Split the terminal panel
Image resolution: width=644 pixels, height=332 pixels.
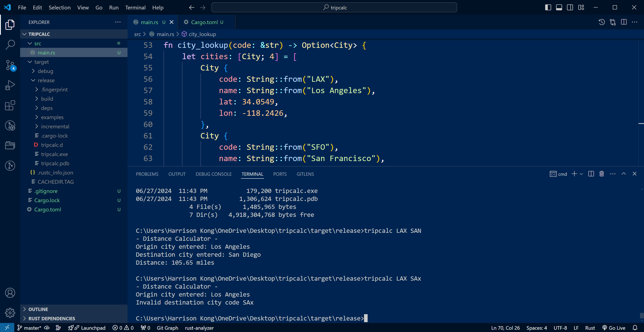(x=591, y=174)
